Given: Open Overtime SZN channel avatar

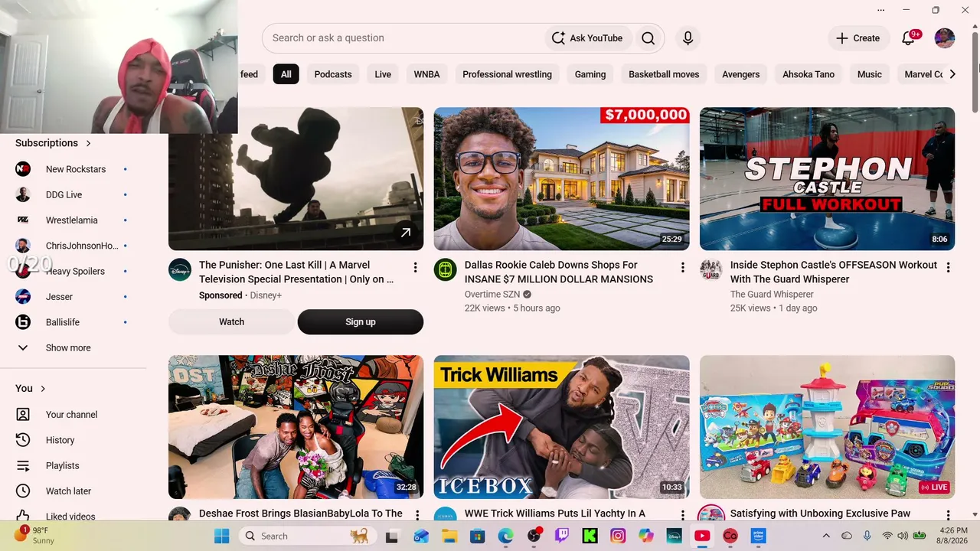Looking at the screenshot, I should pyautogui.click(x=446, y=269).
